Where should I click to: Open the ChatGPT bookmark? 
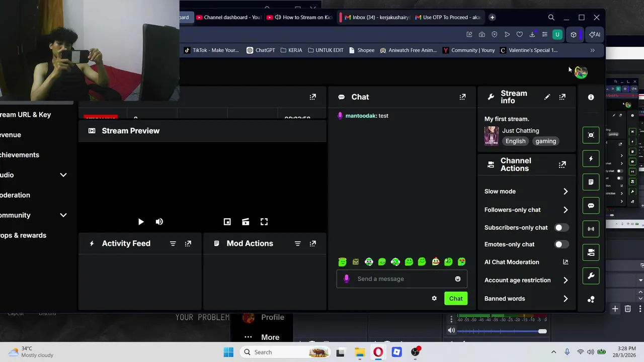261,50
